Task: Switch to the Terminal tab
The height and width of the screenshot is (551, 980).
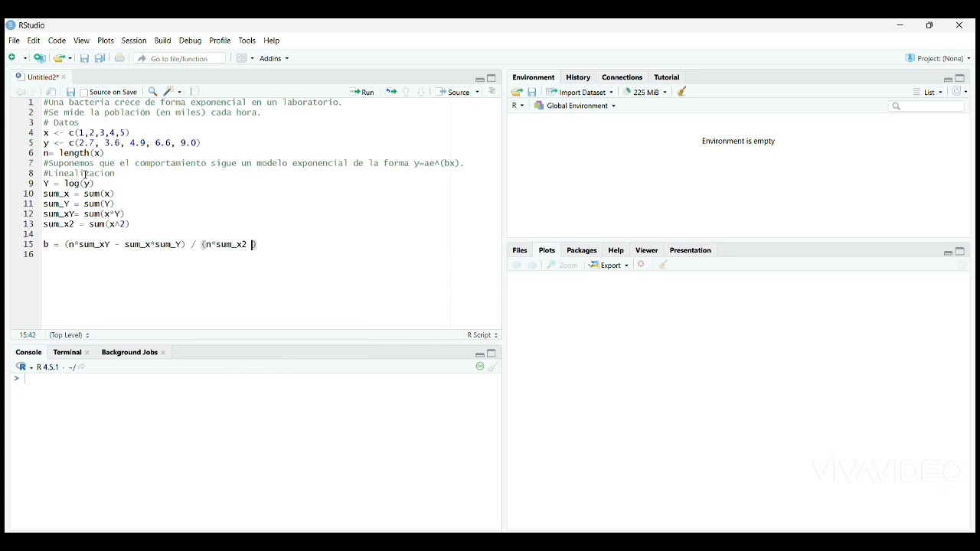Action: [67, 353]
